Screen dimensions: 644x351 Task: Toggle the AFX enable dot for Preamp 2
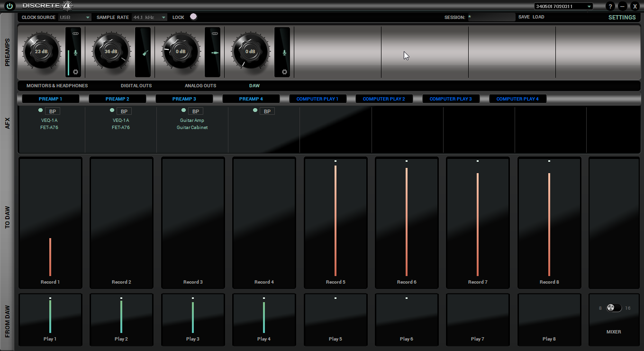coord(112,110)
